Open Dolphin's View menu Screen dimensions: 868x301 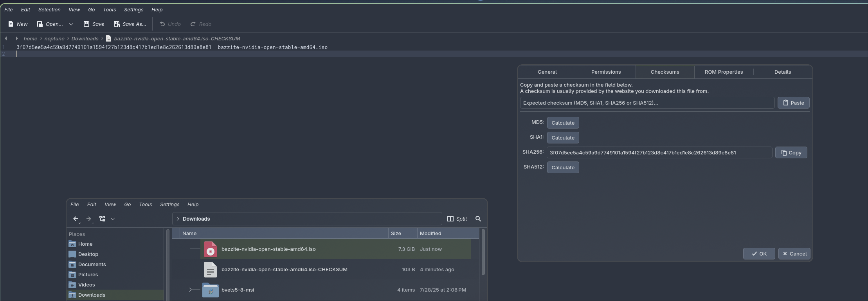pos(110,204)
